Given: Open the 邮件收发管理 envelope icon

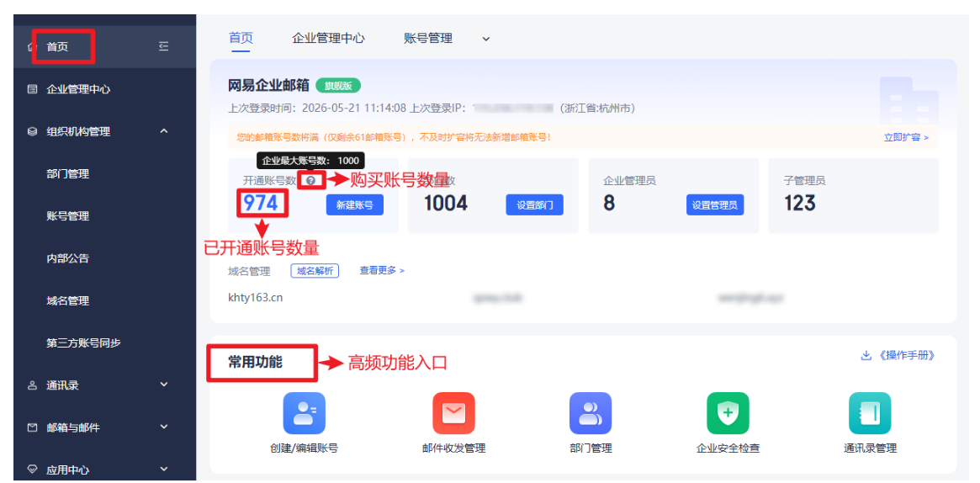Looking at the screenshot, I should (453, 413).
